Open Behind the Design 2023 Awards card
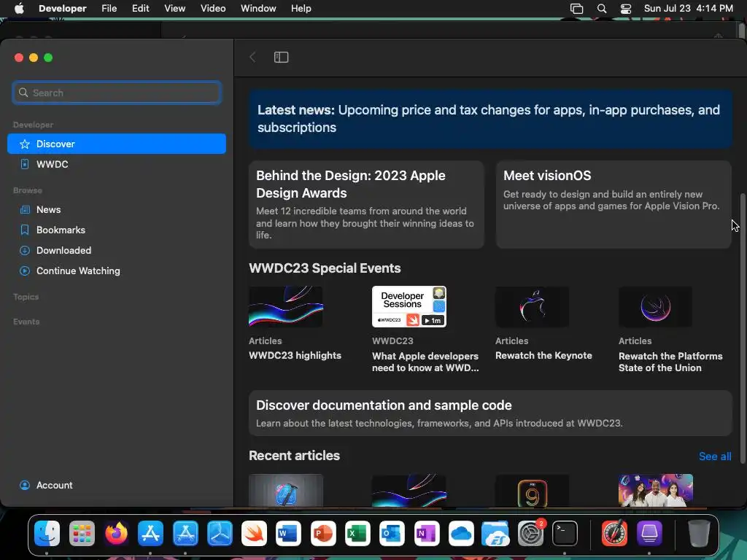747x560 pixels. click(366, 204)
